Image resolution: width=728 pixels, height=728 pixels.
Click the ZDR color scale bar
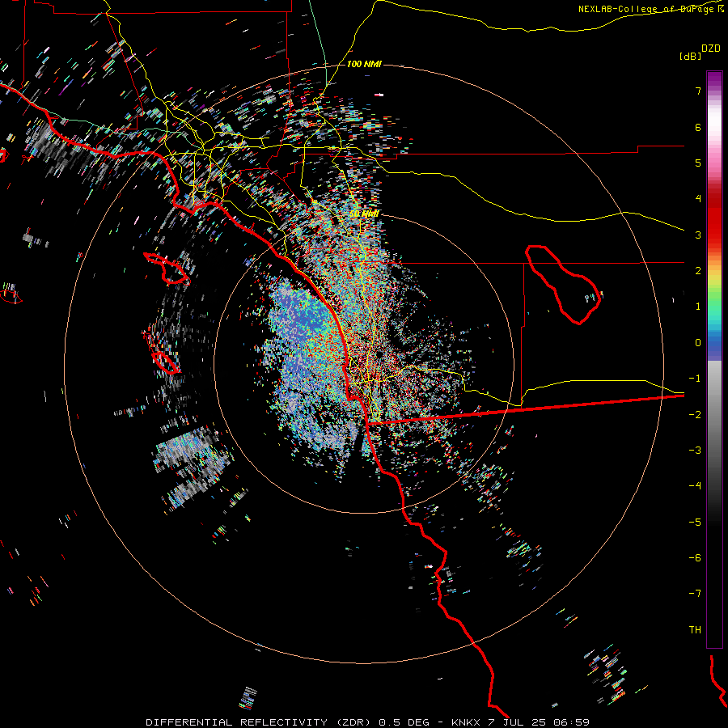point(714,359)
